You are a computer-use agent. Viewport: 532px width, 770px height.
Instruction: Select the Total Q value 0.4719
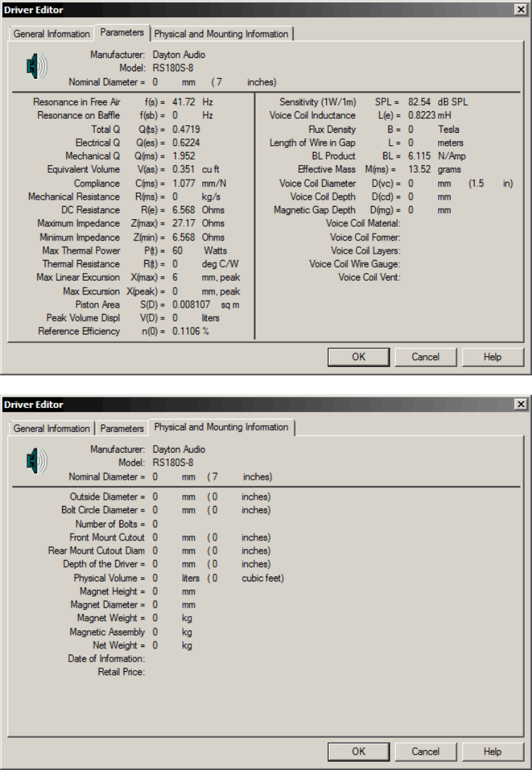[x=186, y=130]
